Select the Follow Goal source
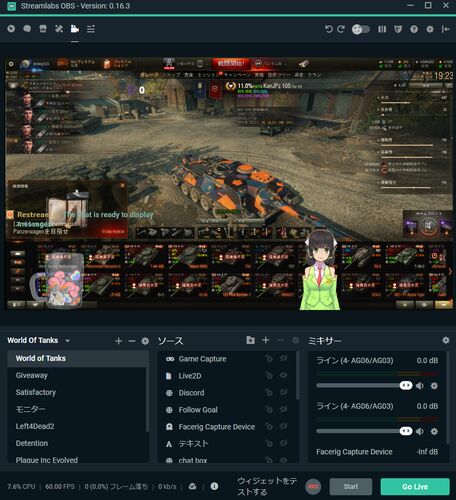Viewport: 456px width, 500px height. point(227,410)
